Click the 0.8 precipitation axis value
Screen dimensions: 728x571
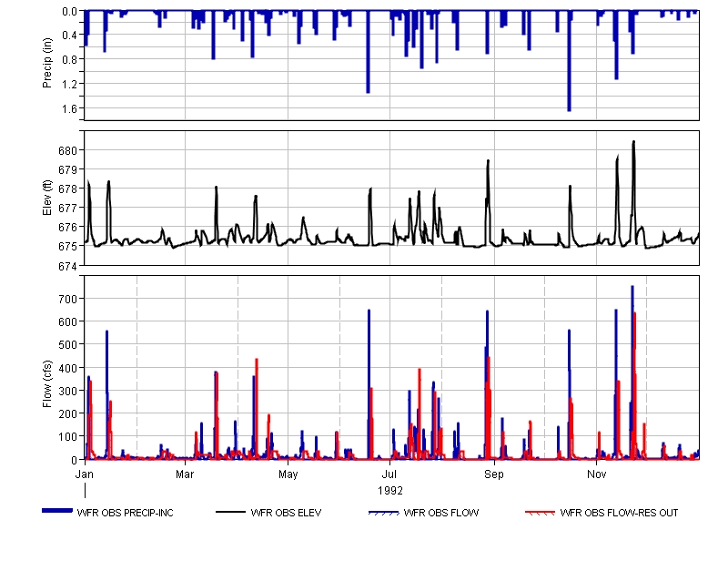70,59
